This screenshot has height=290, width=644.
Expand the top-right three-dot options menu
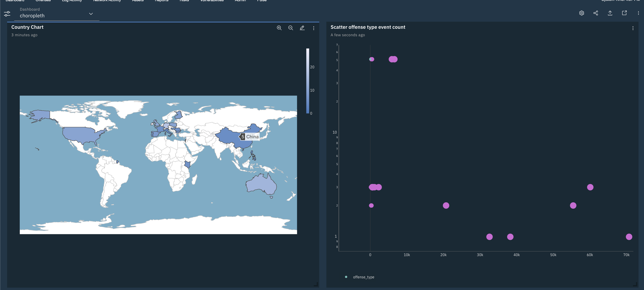639,13
